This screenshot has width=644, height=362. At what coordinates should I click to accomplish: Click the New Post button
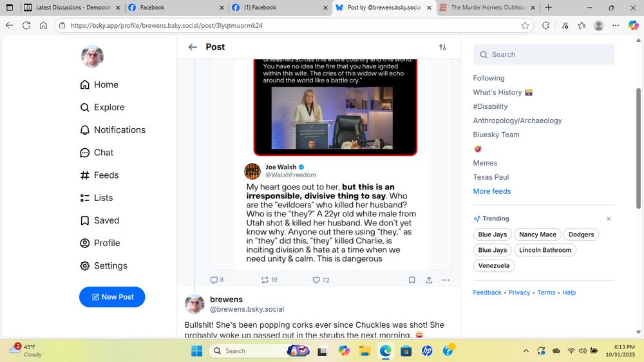point(112,297)
